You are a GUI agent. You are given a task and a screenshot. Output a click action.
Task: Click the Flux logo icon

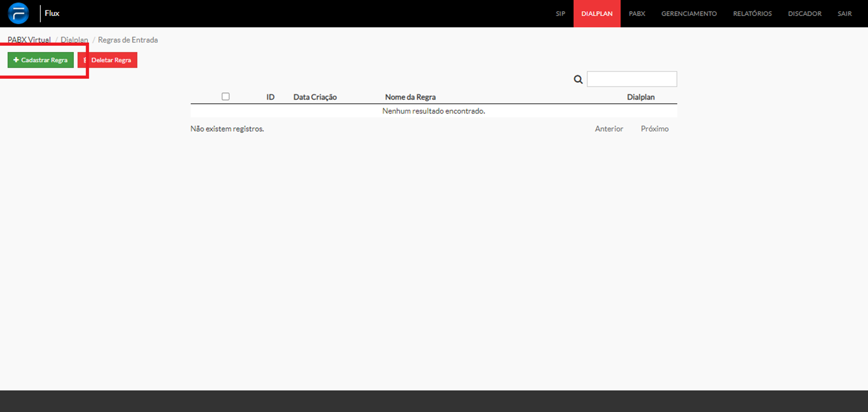(x=18, y=13)
